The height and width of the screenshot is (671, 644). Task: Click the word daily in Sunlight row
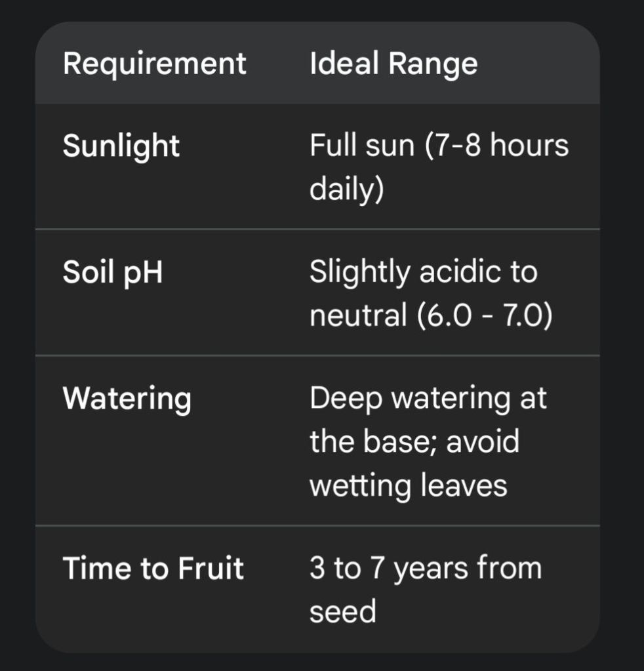click(x=346, y=189)
